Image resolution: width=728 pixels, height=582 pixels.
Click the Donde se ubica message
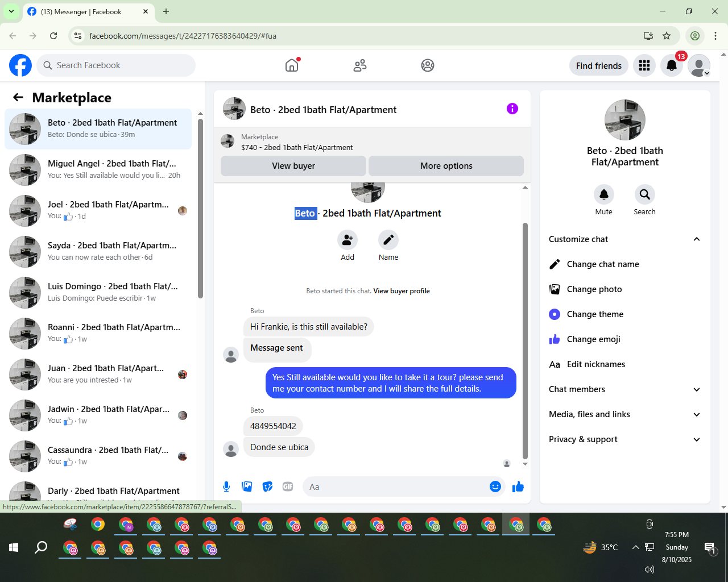(x=279, y=447)
